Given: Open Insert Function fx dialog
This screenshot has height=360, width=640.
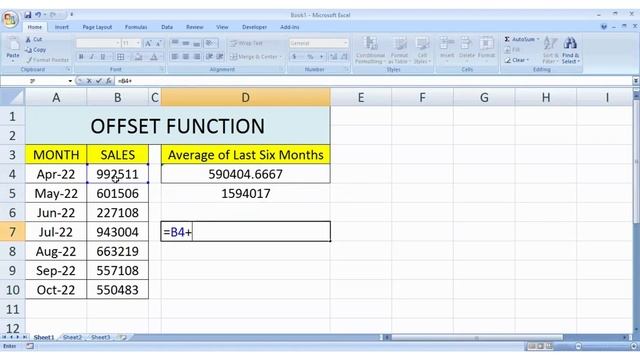Looking at the screenshot, I should click(x=109, y=81).
